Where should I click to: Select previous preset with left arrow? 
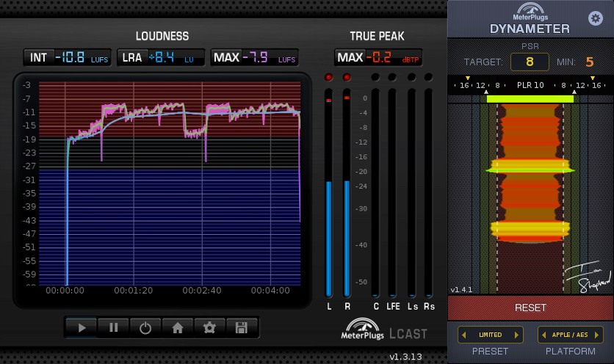click(464, 335)
